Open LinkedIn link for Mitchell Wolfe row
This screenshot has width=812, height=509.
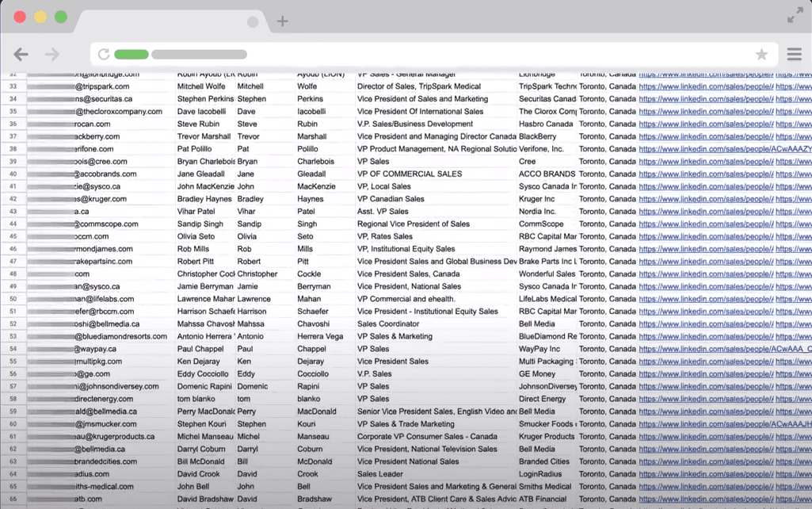(706, 86)
